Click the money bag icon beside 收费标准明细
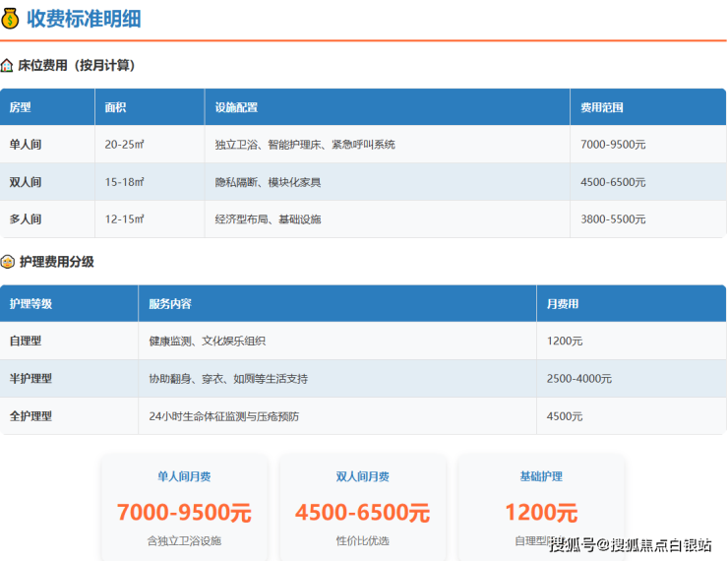The image size is (728, 561). pos(11,18)
